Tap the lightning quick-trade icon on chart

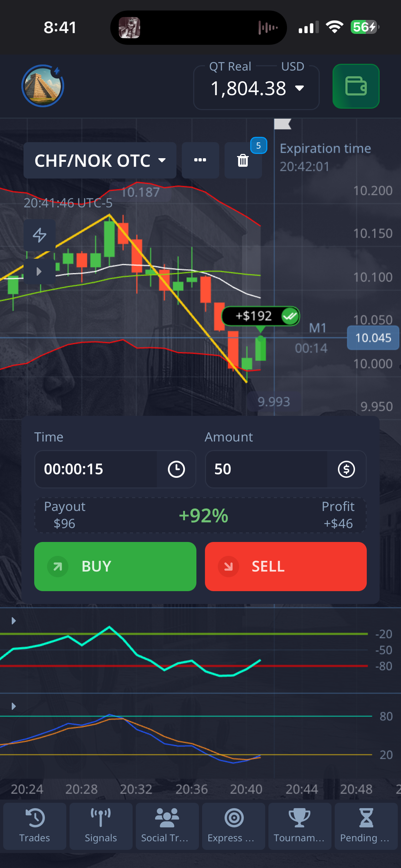[40, 235]
